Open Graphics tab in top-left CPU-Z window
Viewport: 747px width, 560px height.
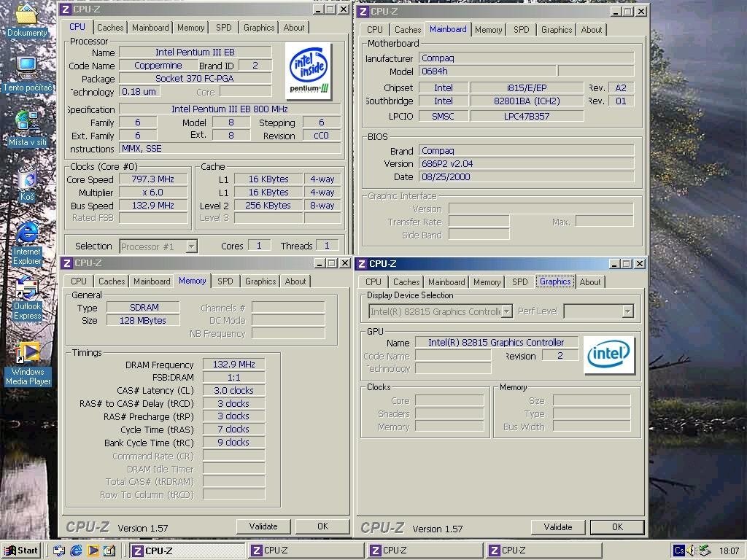point(259,28)
